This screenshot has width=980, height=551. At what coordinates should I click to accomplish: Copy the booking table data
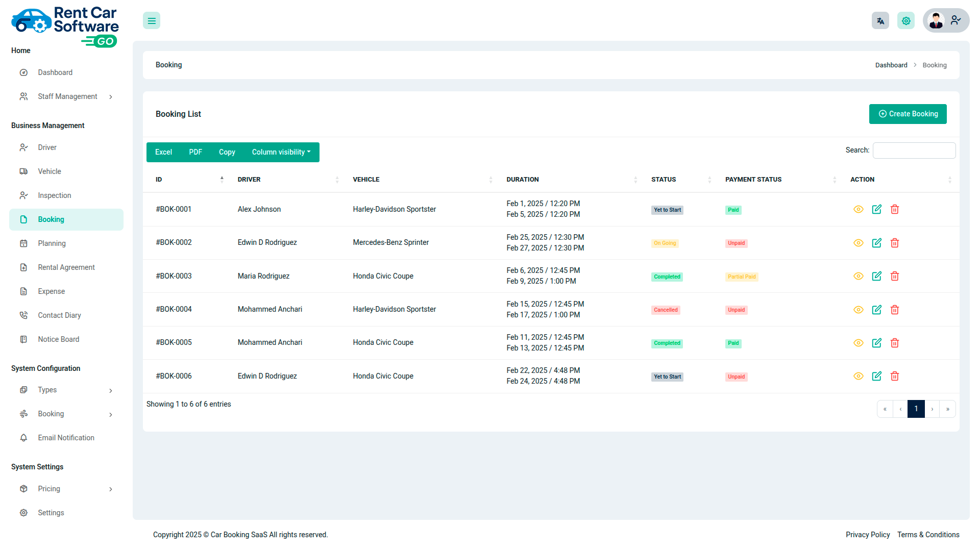point(227,152)
